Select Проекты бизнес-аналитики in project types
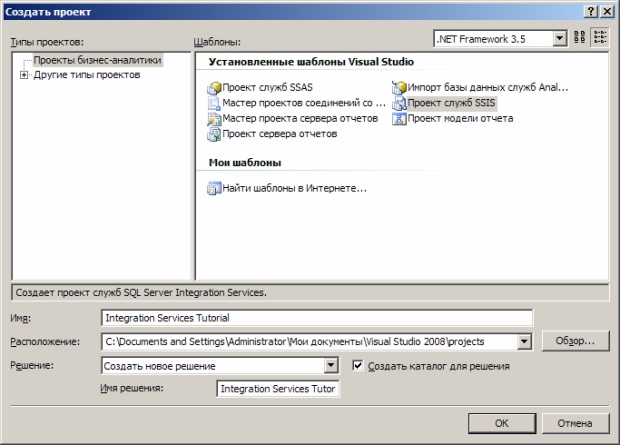620x445 pixels. (96, 61)
